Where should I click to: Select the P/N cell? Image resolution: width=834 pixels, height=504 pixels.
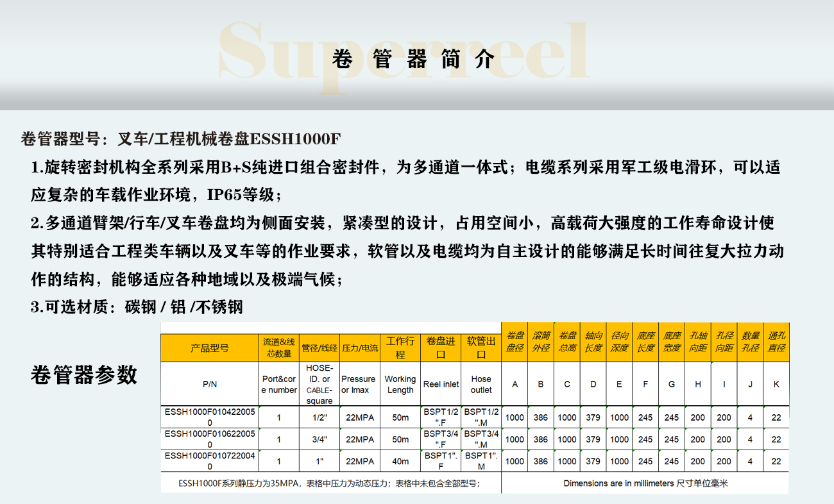(x=209, y=384)
